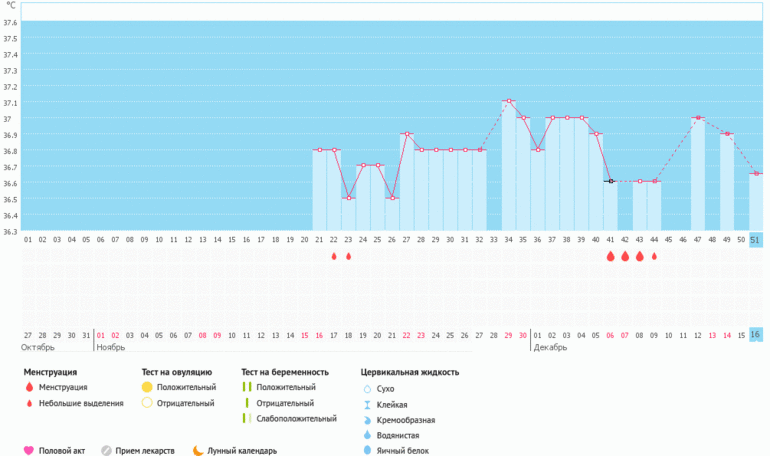Select the Водянистая droplet icon
The image size is (770, 456).
(x=366, y=436)
